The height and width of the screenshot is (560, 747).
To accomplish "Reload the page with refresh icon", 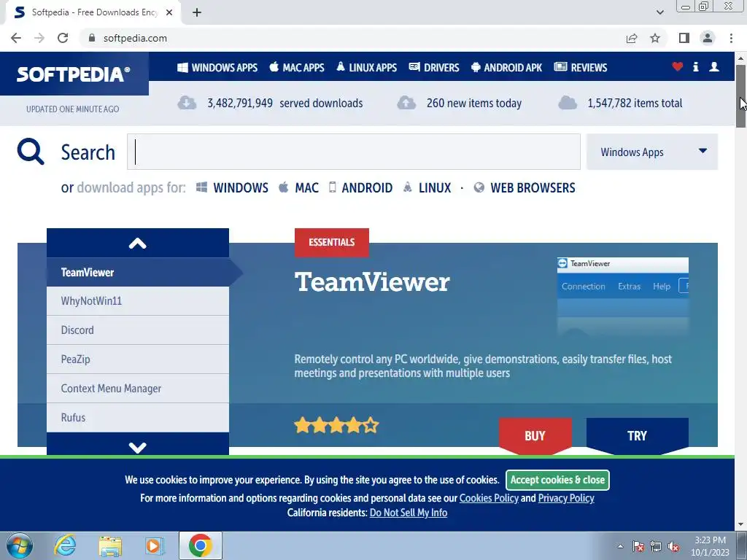I will (63, 38).
